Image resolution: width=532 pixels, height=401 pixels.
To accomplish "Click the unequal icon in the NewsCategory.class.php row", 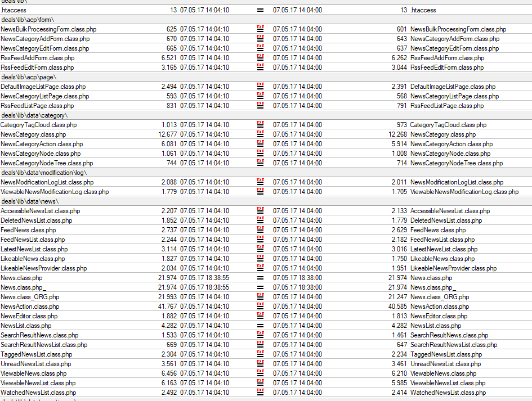I will pyautogui.click(x=260, y=134).
